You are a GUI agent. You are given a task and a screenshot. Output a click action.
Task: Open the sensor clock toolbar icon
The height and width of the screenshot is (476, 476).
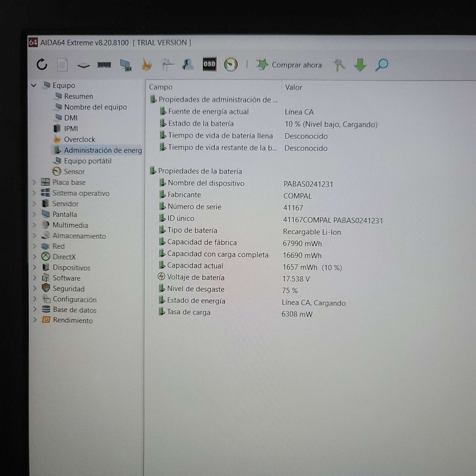231,65
